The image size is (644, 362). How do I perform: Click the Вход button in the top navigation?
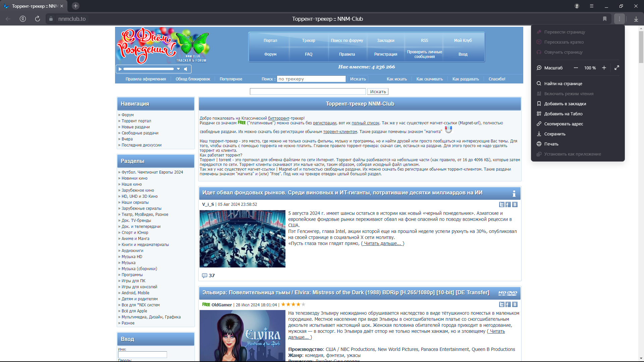click(x=463, y=54)
